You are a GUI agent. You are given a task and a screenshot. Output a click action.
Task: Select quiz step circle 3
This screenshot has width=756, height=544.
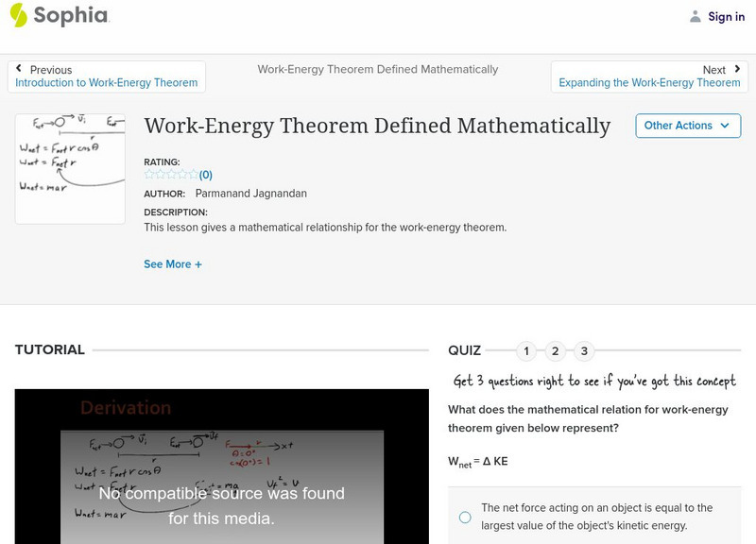585,350
